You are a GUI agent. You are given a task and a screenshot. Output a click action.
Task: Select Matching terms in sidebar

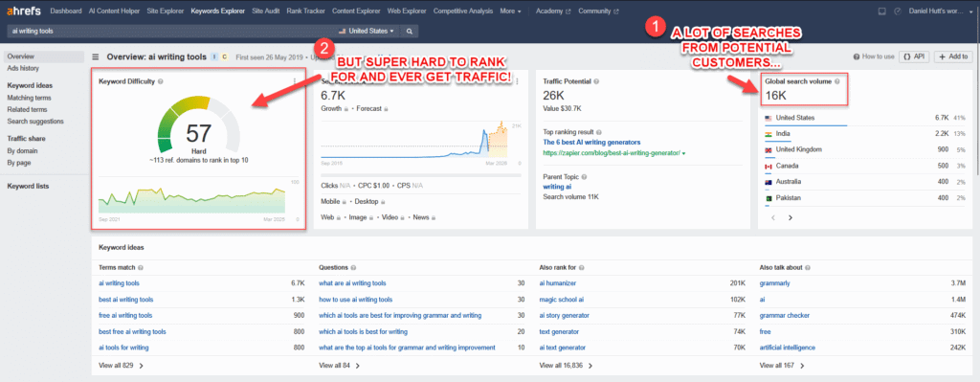tap(30, 98)
